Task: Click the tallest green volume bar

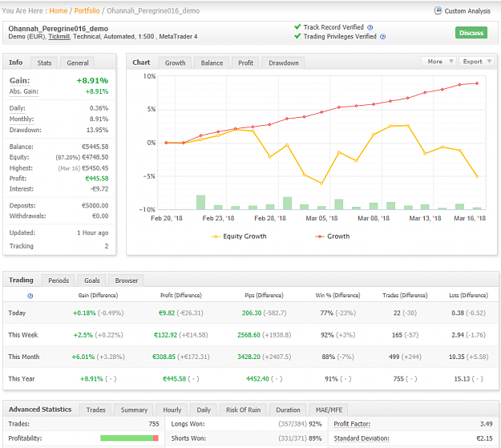Action: 200,202
